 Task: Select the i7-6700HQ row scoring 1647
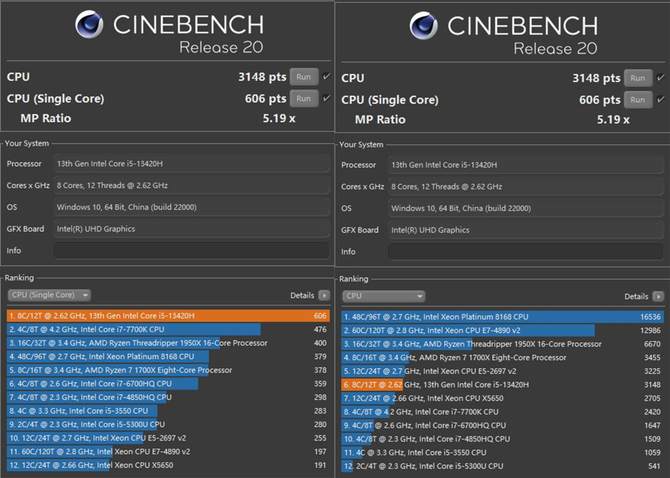502,425
